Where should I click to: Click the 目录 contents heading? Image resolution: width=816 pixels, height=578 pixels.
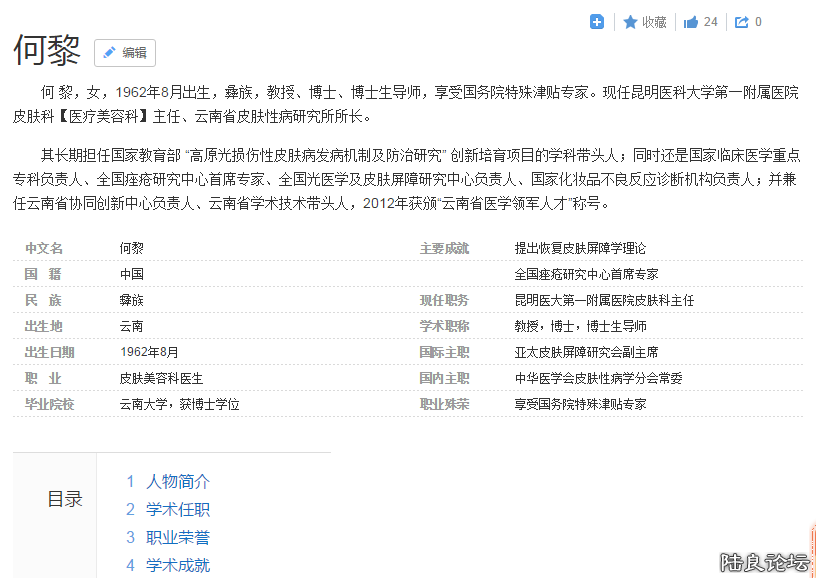[65, 499]
